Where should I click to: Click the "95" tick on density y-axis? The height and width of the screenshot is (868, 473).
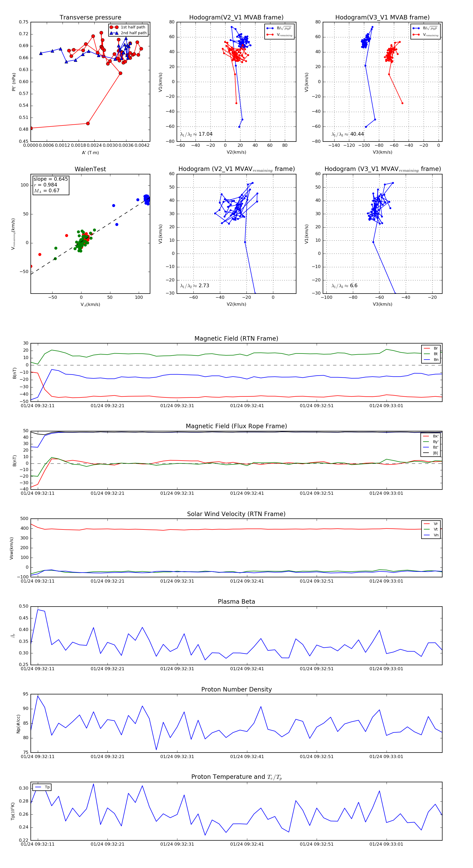tap(25, 694)
